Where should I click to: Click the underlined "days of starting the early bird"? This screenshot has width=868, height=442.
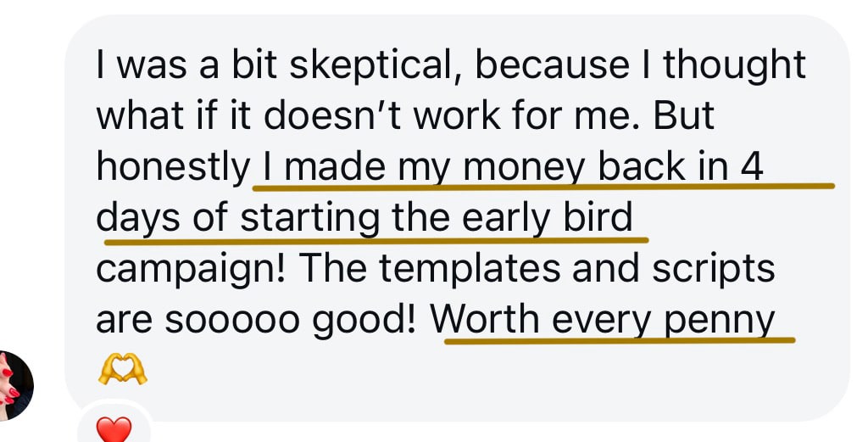click(x=364, y=219)
